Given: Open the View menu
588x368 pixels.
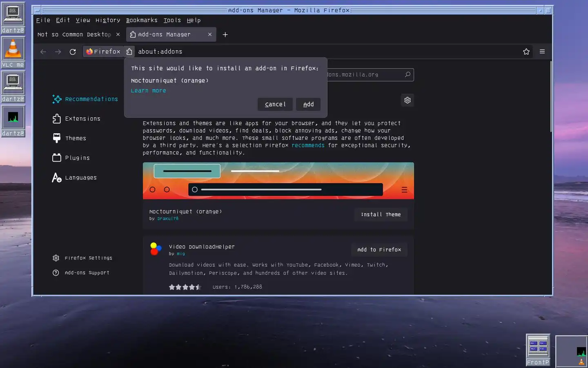Looking at the screenshot, I should (x=83, y=20).
